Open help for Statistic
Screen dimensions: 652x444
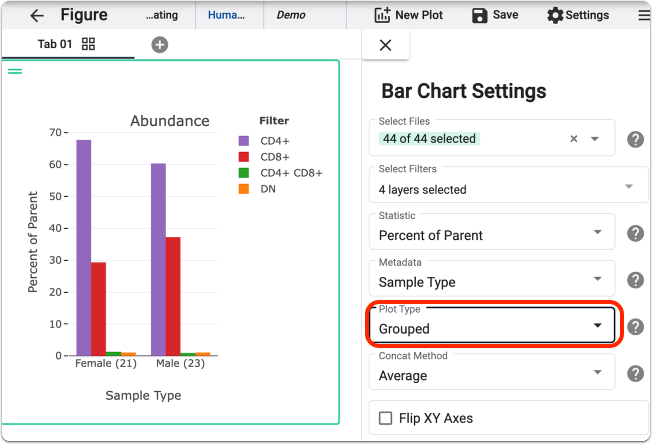[x=635, y=233]
